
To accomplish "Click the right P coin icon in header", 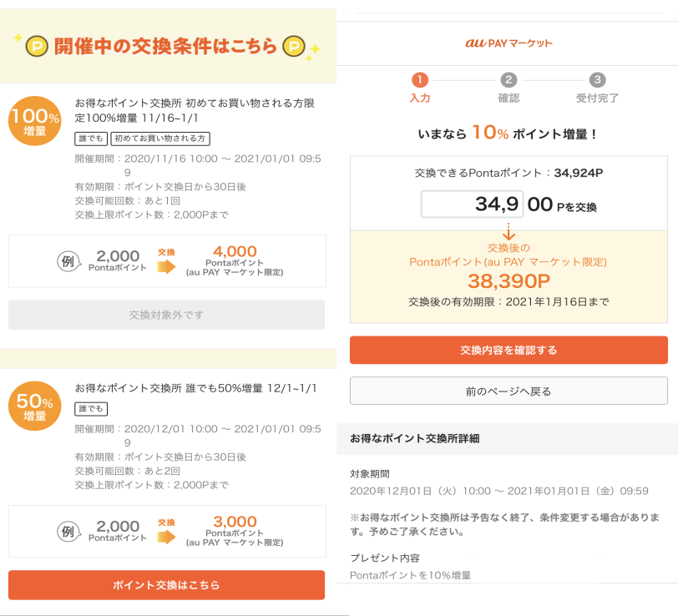I will (294, 46).
